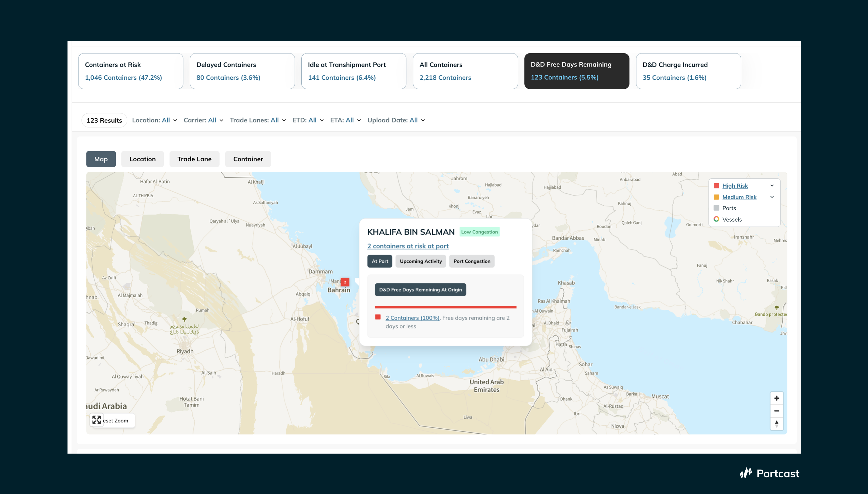This screenshot has width=868, height=494.
Task: Select the Containers at Risk summary card
Action: click(130, 71)
